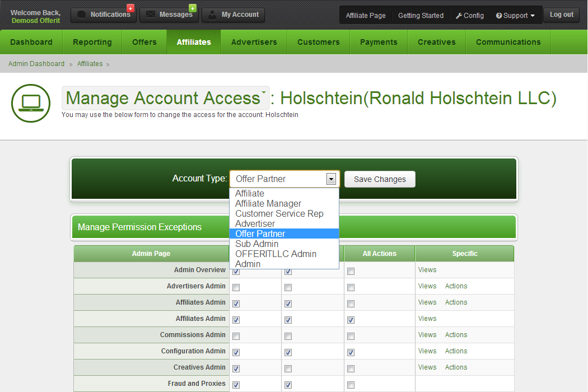Open Actions link for Commissions Admin
Viewport: 588px width, 392px height.
[456, 335]
